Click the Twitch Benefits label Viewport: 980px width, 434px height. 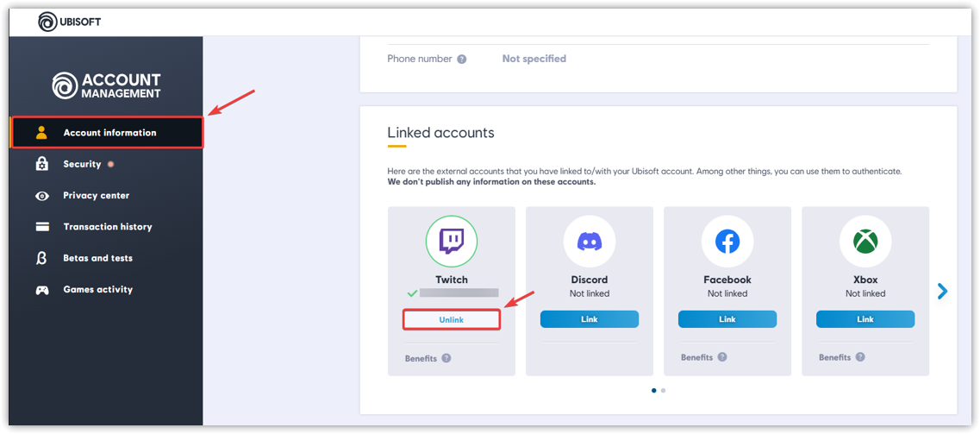pos(421,359)
